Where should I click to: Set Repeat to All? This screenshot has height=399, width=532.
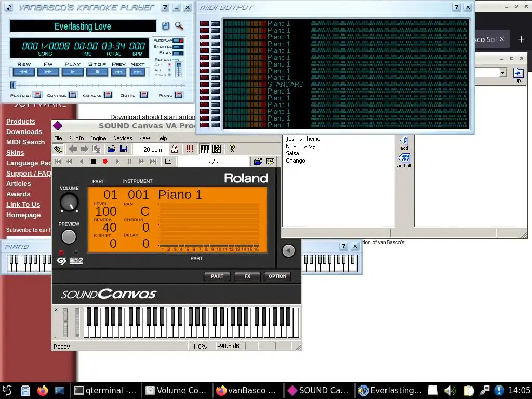pyautogui.click(x=169, y=70)
